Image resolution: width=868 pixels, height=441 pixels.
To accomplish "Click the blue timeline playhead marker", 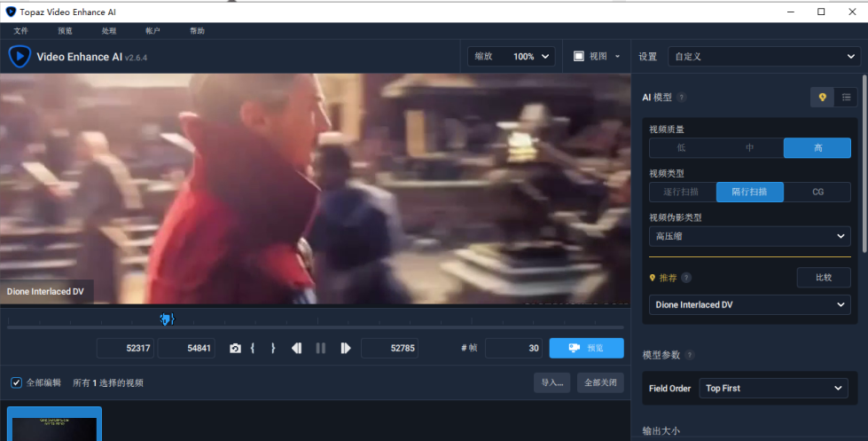I will tap(166, 319).
